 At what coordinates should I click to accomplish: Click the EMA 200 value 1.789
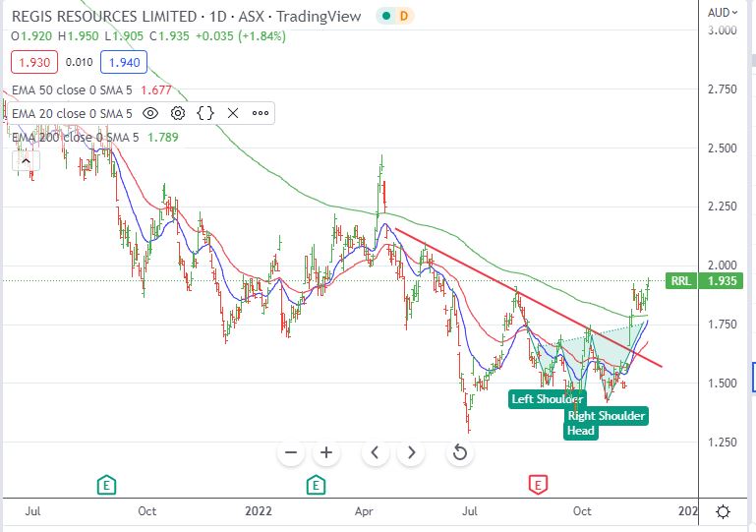tap(163, 138)
